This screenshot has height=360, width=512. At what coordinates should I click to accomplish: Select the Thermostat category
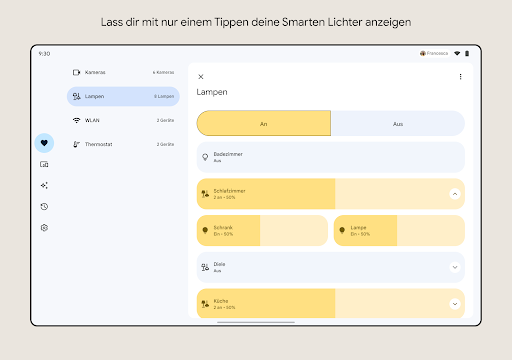(x=123, y=144)
